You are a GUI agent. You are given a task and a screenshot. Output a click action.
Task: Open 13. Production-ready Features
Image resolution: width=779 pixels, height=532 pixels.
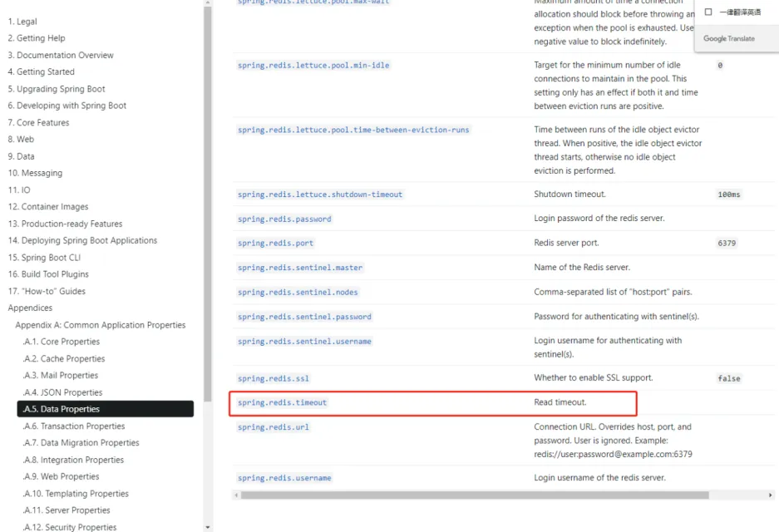[x=65, y=224]
